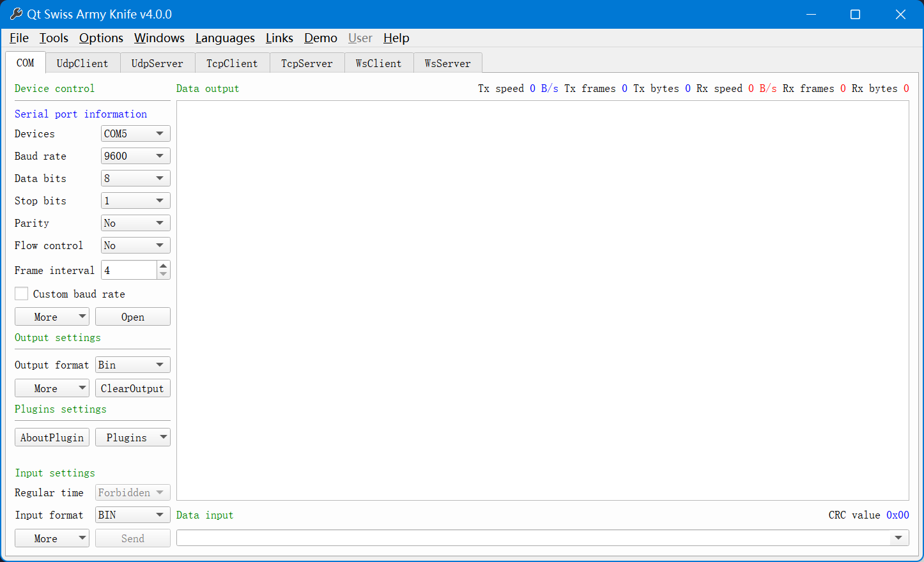
Task: Increment Frame interval with the up arrow
Action: (x=164, y=266)
